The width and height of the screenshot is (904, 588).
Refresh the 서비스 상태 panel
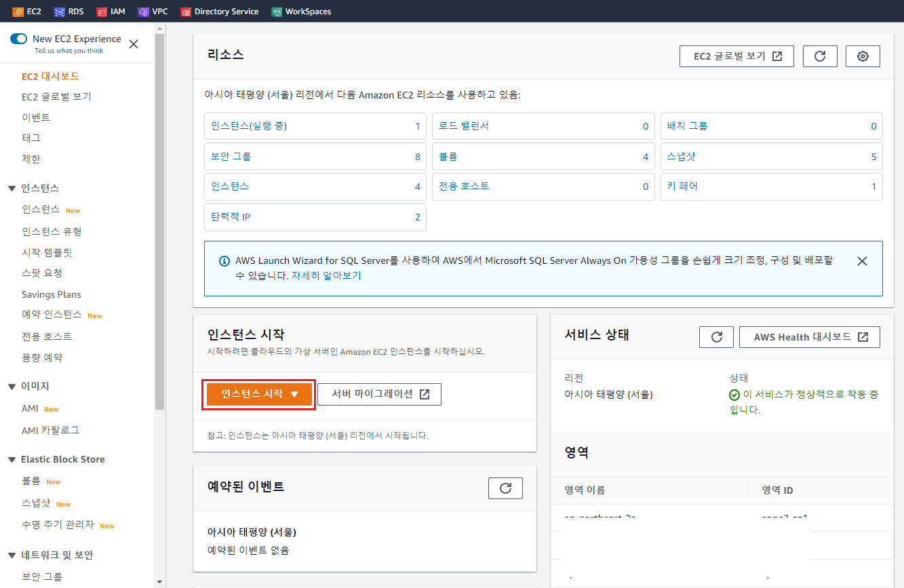pyautogui.click(x=716, y=337)
